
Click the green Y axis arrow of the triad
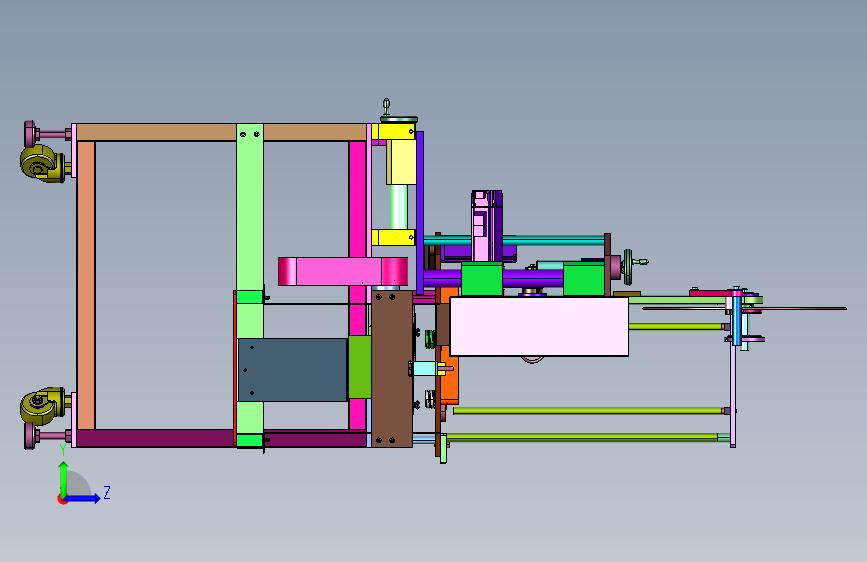[63, 478]
